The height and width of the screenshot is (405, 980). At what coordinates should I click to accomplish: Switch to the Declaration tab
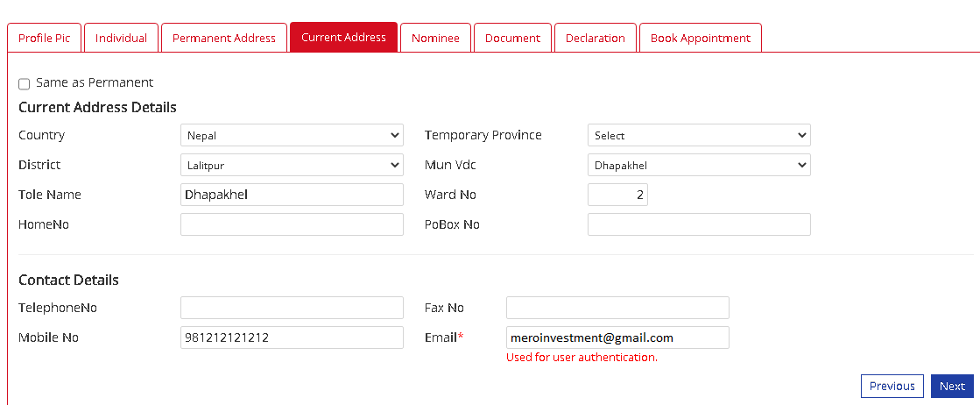coord(596,38)
